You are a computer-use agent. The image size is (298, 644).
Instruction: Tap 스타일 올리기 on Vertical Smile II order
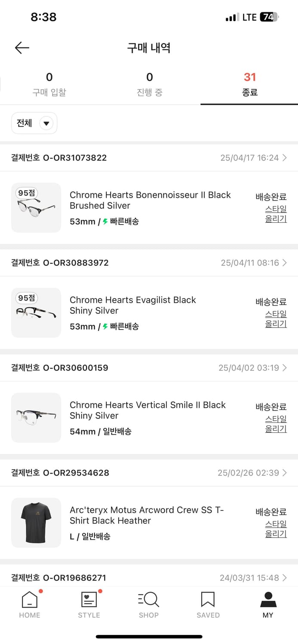[275, 424]
